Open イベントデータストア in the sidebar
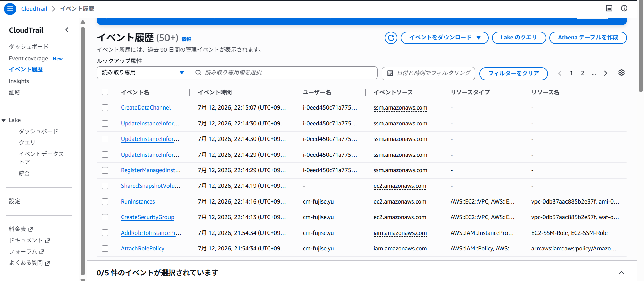Viewport: 644px width, 281px height. (x=41, y=158)
